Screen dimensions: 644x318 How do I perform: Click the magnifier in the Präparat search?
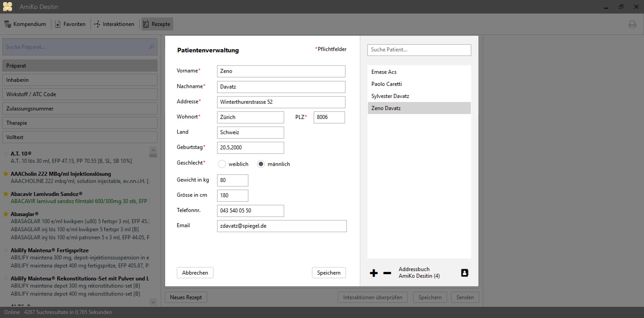pos(151,47)
